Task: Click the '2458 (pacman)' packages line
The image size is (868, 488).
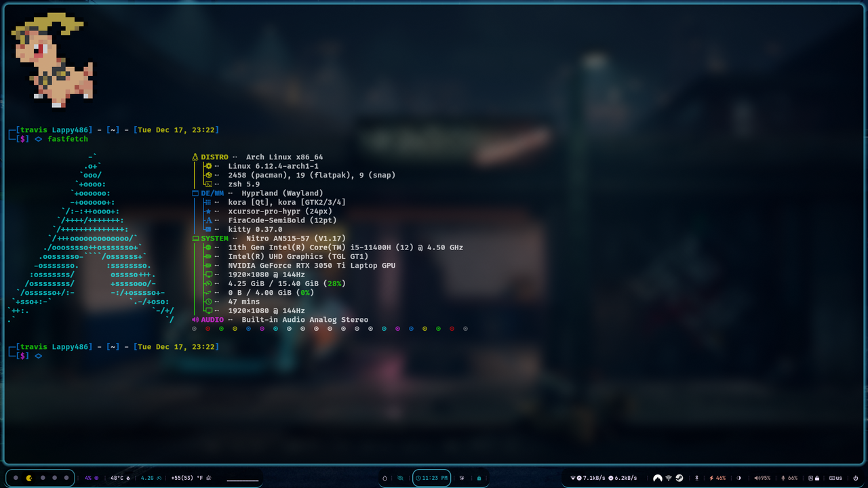Action: click(x=312, y=175)
